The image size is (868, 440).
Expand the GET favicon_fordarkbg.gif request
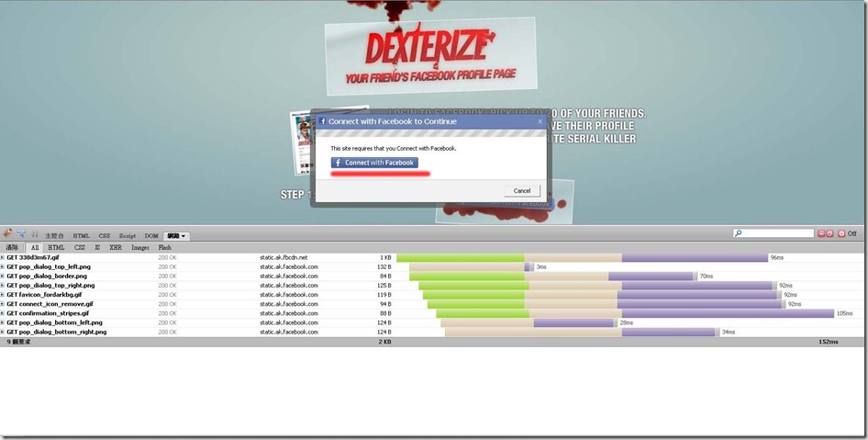click(x=2, y=295)
